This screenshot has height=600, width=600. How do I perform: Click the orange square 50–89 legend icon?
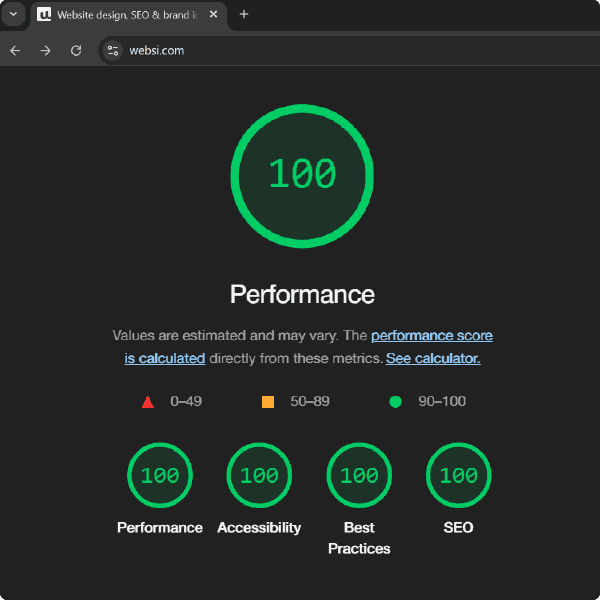(x=268, y=402)
